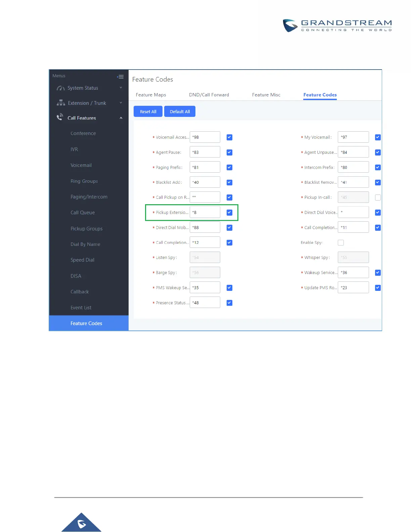Image resolution: width=411 pixels, height=532 pixels.
Task: Toggle the Blacklist Remove checkbox
Action: click(378, 182)
